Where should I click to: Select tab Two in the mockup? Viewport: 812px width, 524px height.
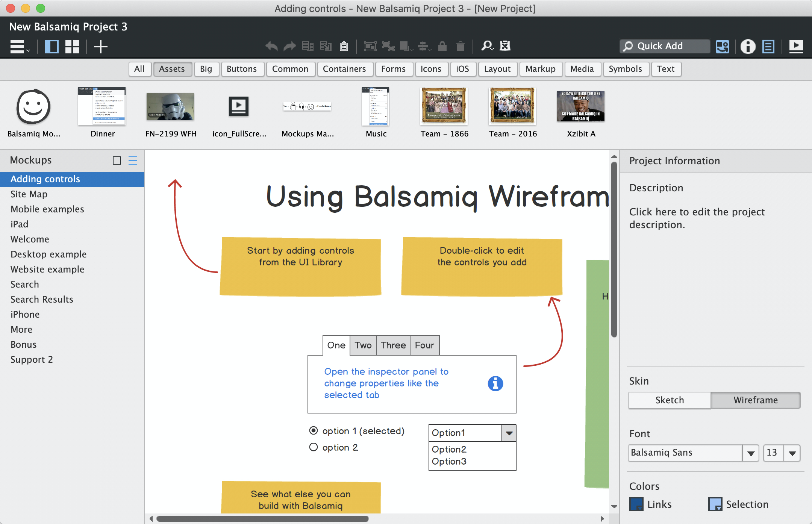click(x=363, y=345)
